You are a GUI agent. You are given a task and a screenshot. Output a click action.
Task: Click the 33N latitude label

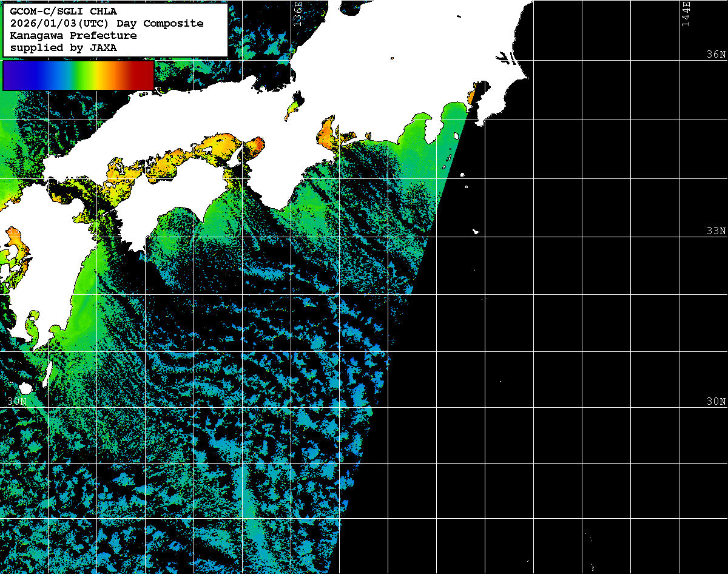[715, 231]
